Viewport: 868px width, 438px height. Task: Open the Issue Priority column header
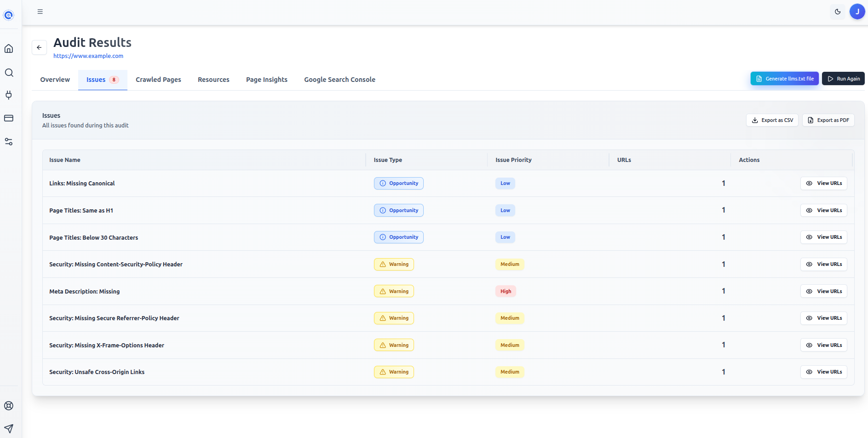513,160
